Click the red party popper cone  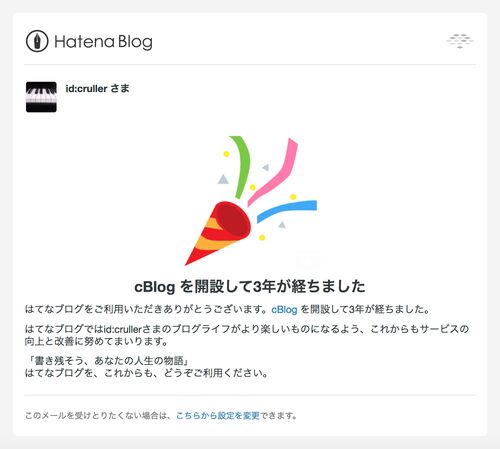pyautogui.click(x=218, y=232)
